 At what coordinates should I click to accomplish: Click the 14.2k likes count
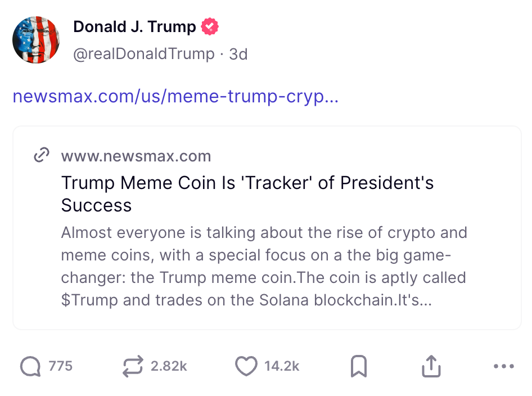(x=282, y=366)
